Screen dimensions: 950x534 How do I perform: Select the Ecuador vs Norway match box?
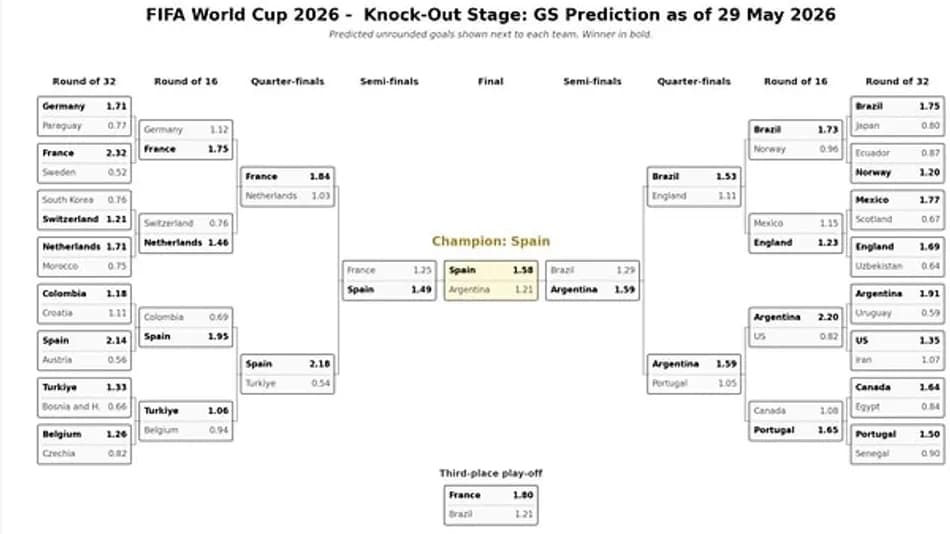[897, 162]
